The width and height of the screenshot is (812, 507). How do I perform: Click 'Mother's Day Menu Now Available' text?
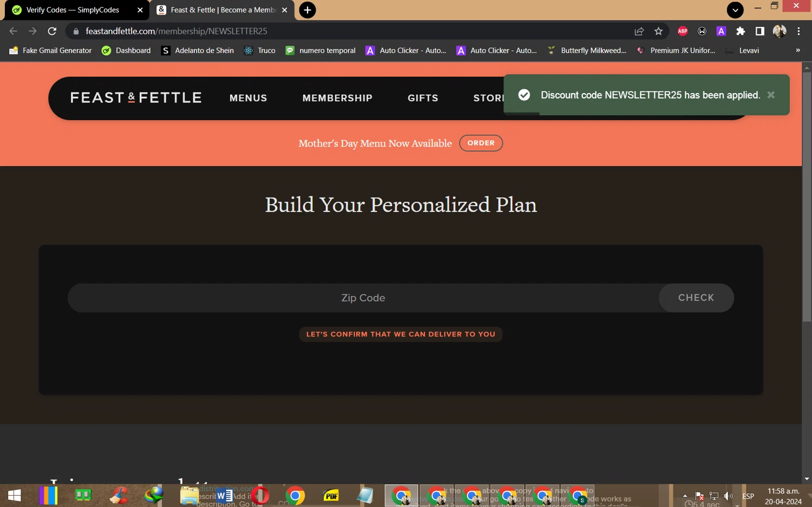[x=375, y=143]
